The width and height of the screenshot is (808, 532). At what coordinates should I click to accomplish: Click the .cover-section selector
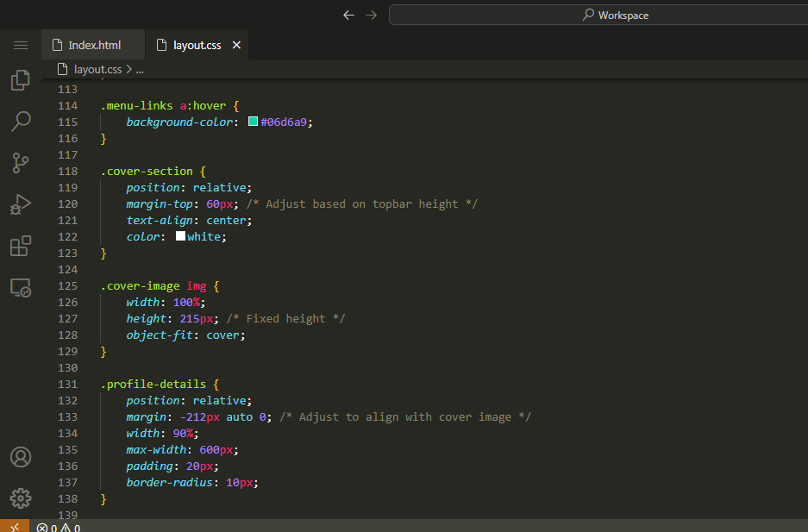(x=147, y=171)
